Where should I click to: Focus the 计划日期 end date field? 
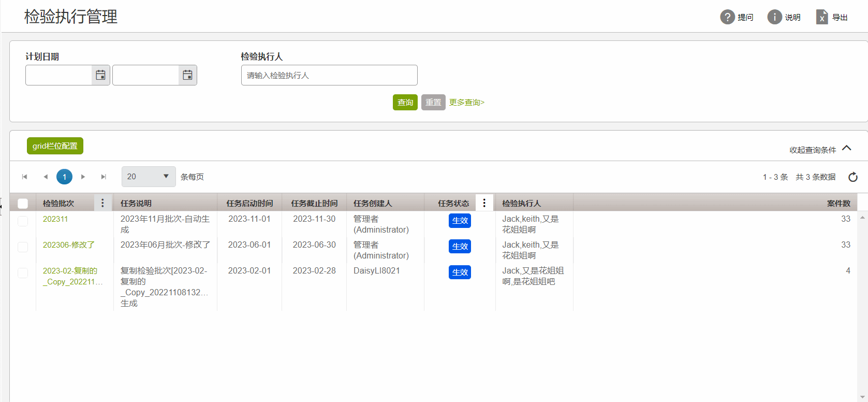(146, 75)
